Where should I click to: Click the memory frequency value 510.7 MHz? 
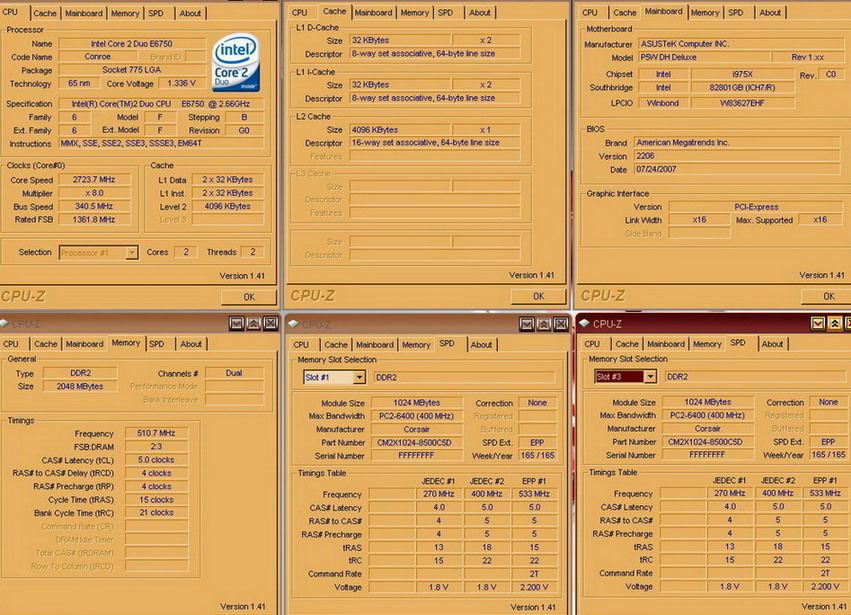(156, 433)
